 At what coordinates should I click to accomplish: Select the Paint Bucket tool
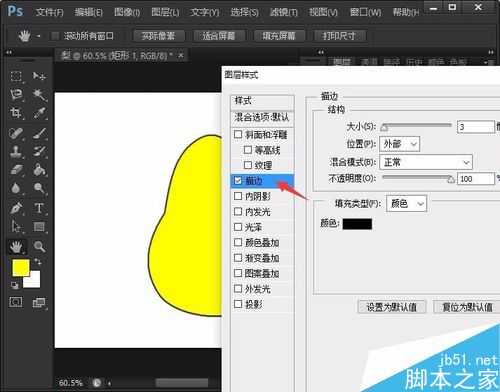[x=39, y=170]
